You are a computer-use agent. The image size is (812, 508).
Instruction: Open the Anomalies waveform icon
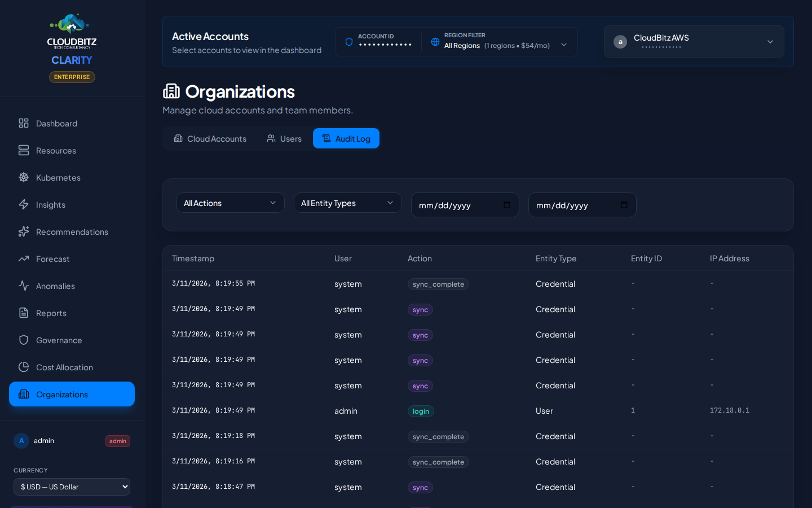coord(23,286)
